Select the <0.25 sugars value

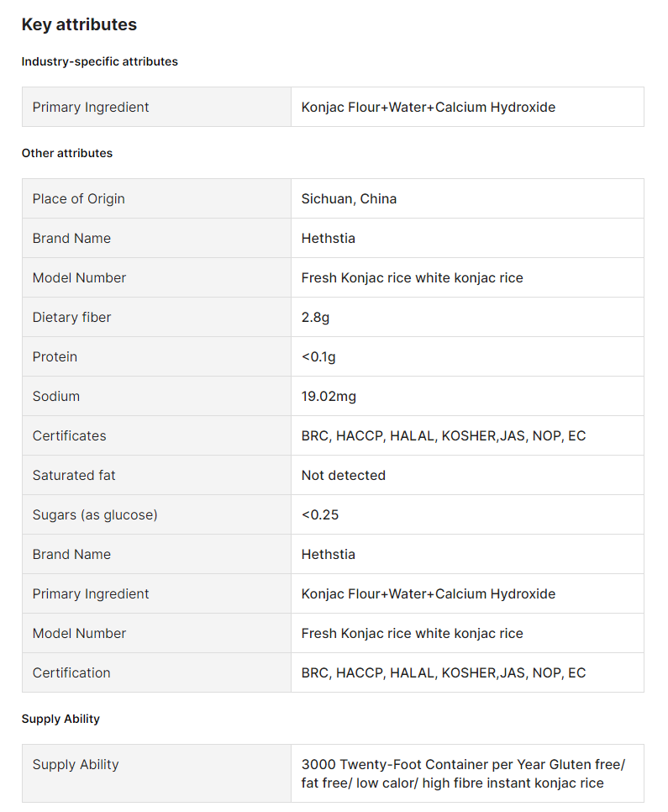pyautogui.click(x=320, y=514)
